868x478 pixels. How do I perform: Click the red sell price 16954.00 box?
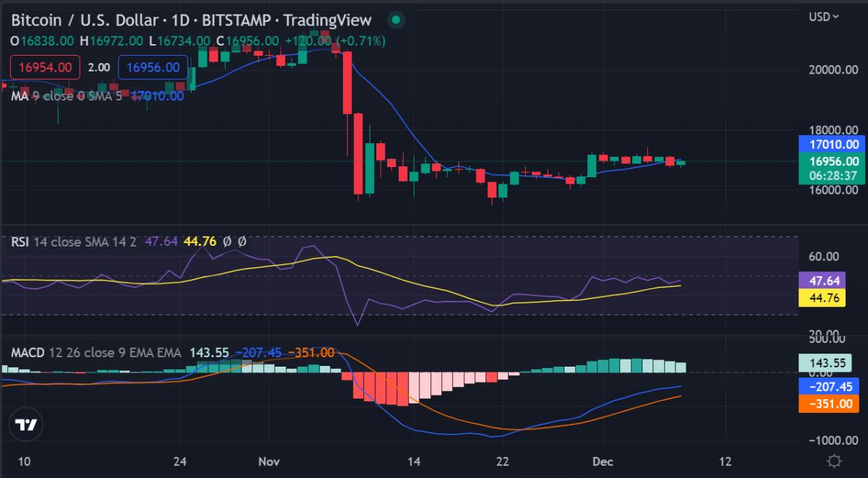[45, 67]
